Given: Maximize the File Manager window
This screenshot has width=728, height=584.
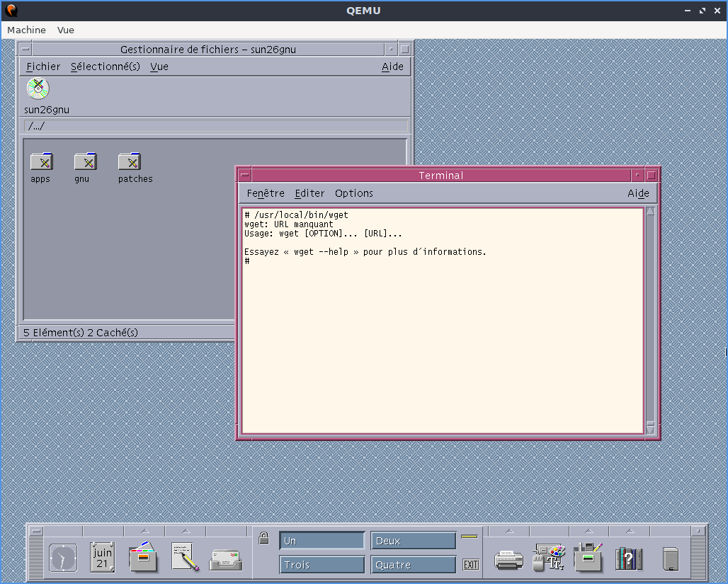Looking at the screenshot, I should [x=405, y=50].
